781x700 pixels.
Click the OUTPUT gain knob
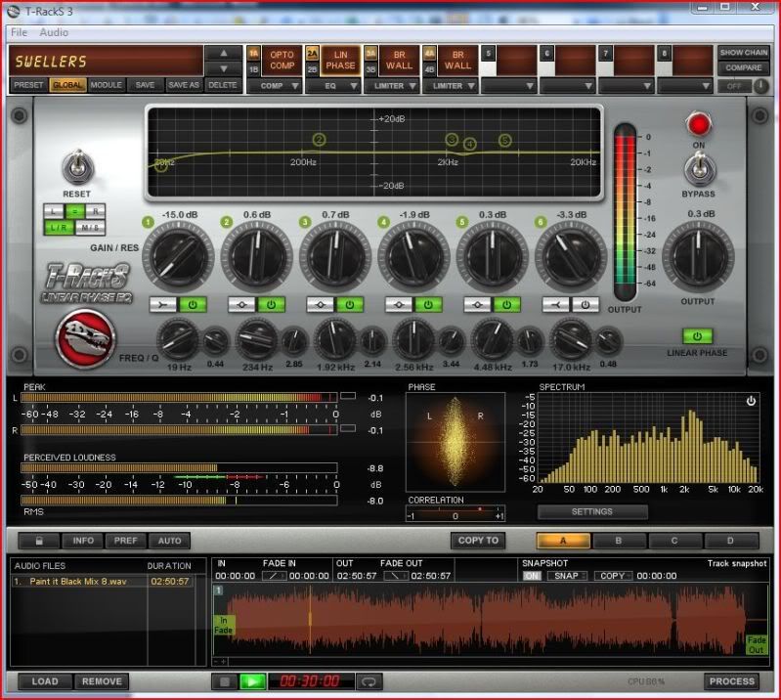click(x=698, y=257)
